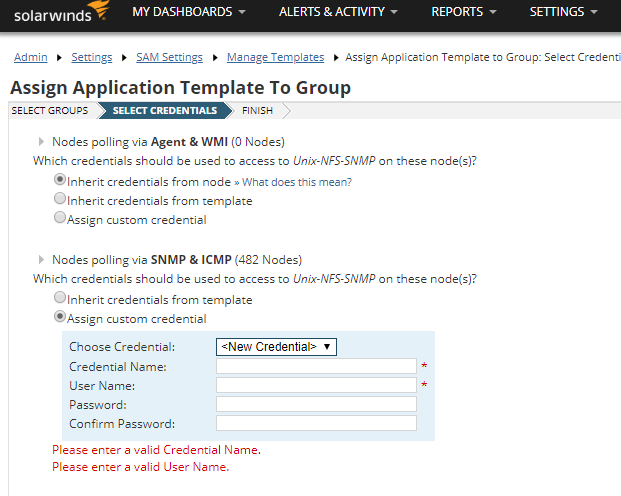Click the My Dashboards dropdown arrow
The height and width of the screenshot is (496, 621).
242,12
